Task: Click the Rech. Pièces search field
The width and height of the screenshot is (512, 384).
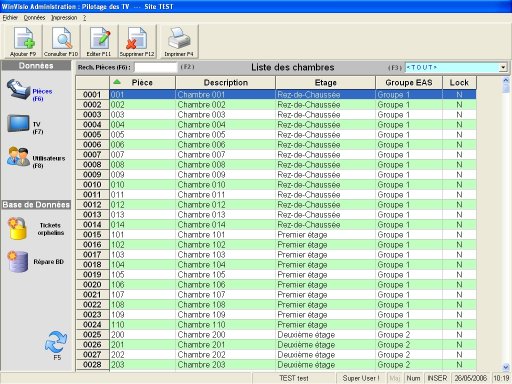Action: 156,67
